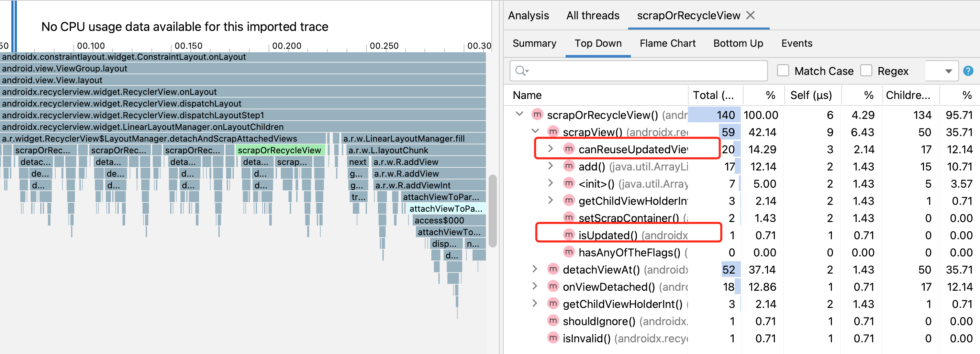Click the method icon beside detachViewAt()
The width and height of the screenshot is (980, 354).
tap(553, 269)
